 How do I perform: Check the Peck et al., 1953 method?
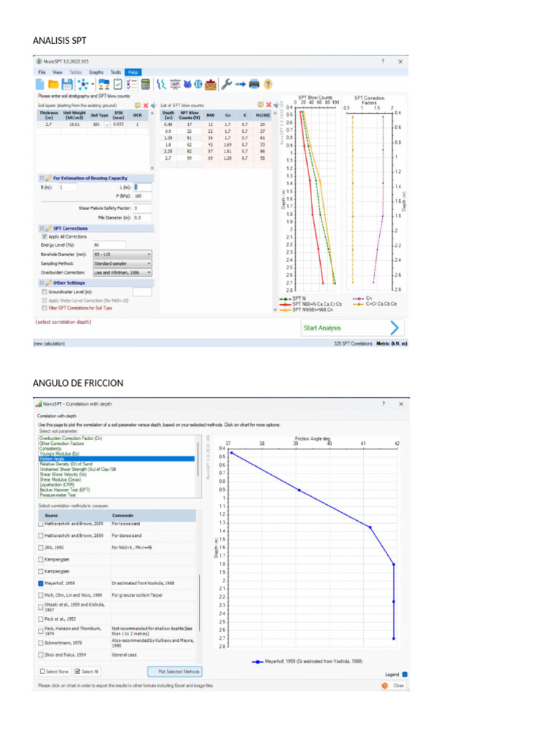point(41,619)
